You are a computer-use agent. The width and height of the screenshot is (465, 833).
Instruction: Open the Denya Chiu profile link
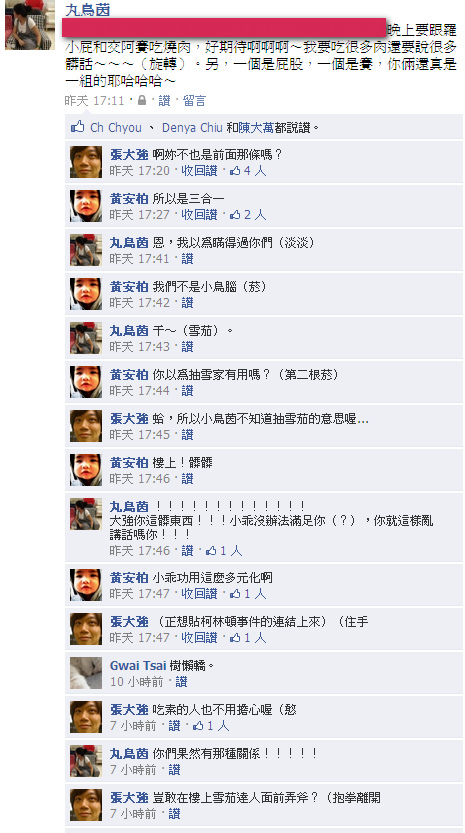192,128
